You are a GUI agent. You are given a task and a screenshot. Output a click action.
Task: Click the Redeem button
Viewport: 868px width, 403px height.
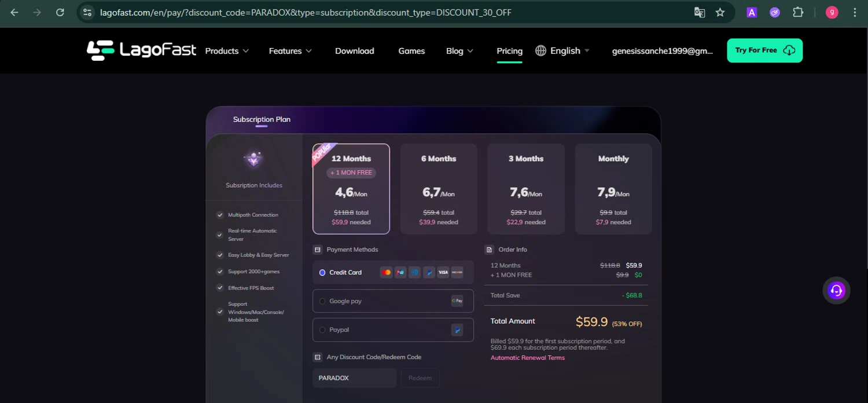[420, 378]
